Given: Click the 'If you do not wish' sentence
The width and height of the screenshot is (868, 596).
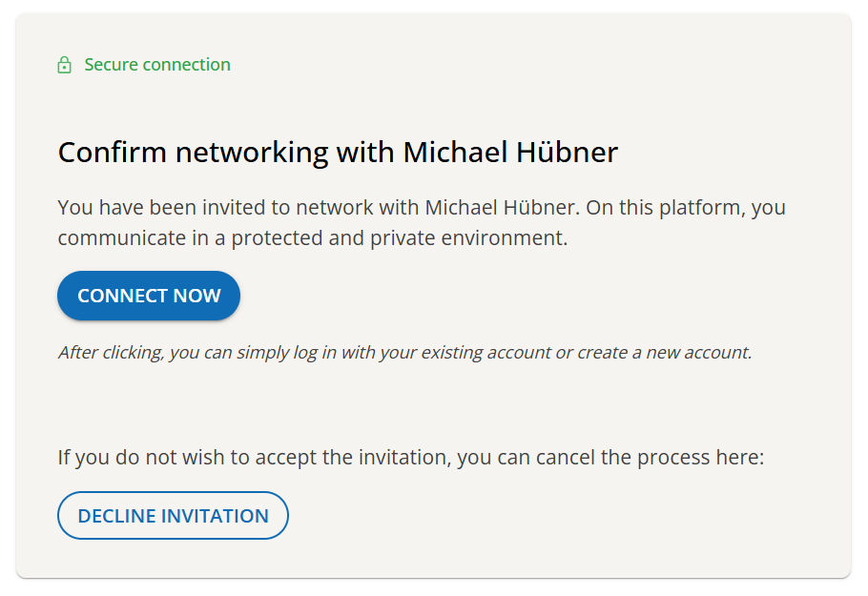Looking at the screenshot, I should [411, 458].
